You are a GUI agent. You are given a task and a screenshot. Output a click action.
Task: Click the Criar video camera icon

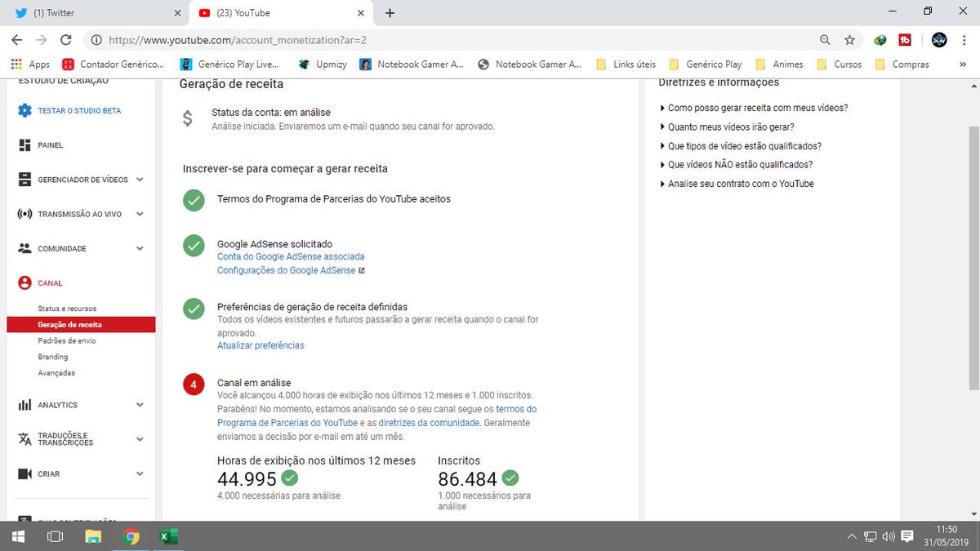pos(24,473)
